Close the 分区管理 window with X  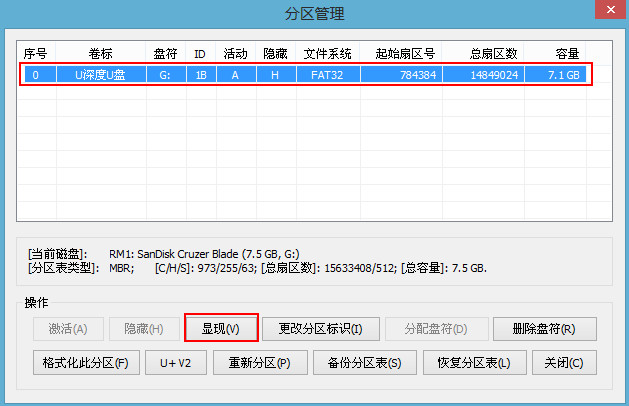point(611,9)
